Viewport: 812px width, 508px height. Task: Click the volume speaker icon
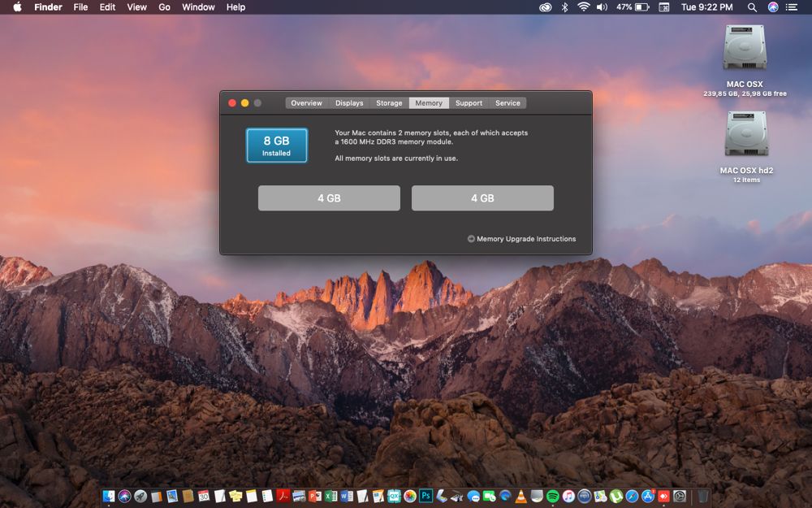tap(602, 7)
